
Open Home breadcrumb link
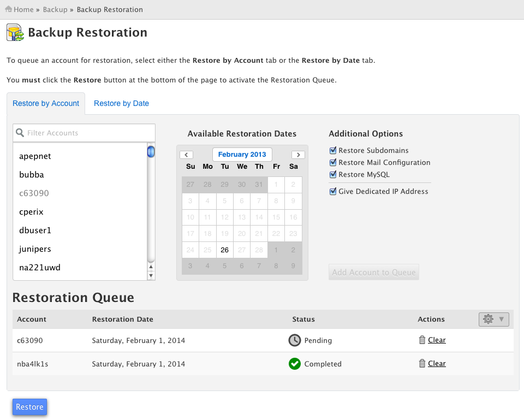23,9
